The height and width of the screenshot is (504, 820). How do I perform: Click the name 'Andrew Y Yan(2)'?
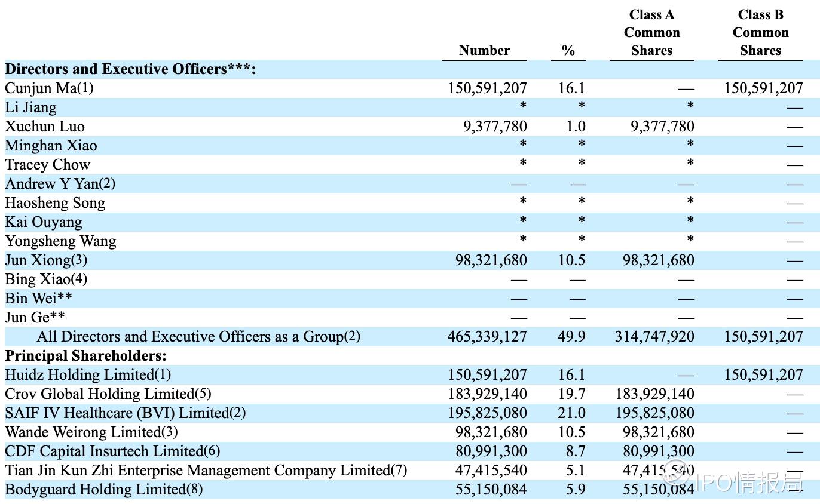tap(60, 184)
